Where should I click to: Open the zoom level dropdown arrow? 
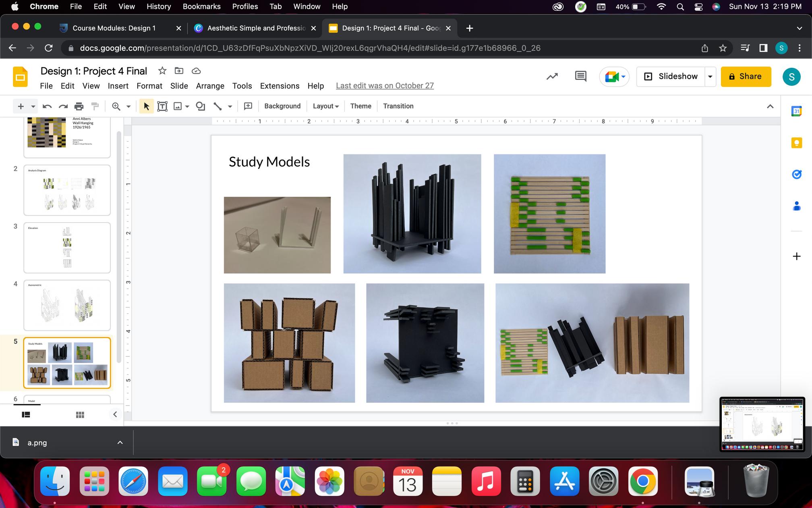(128, 106)
